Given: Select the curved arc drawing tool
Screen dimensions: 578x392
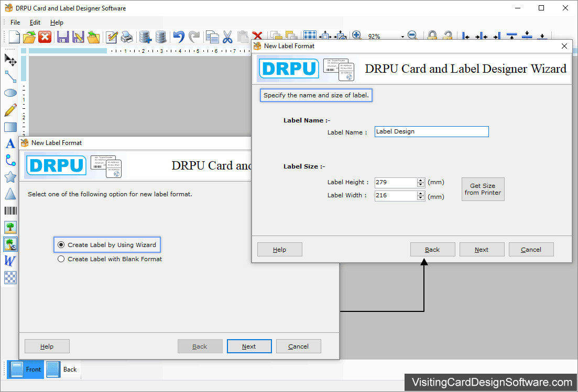Looking at the screenshot, I should click(10, 160).
